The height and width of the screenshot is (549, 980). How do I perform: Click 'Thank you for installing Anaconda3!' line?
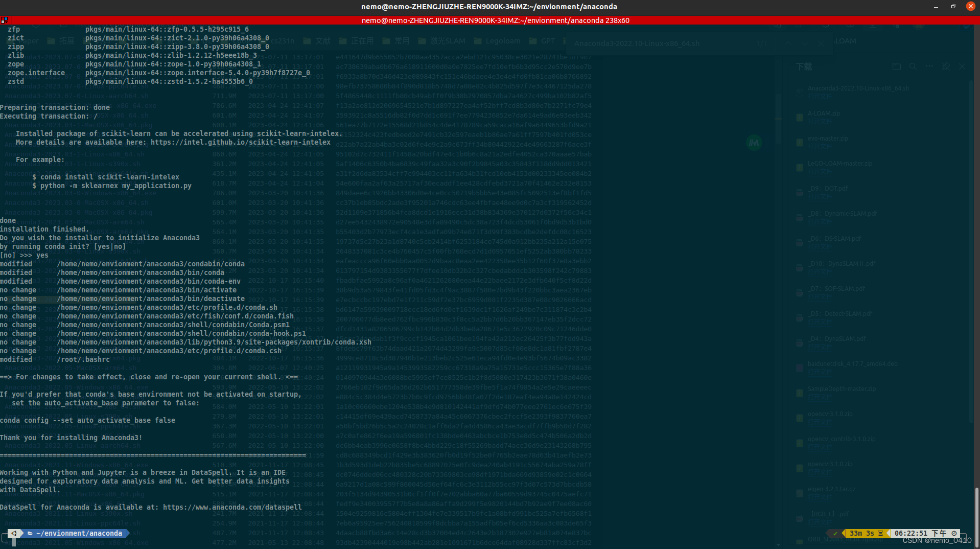[x=71, y=438]
